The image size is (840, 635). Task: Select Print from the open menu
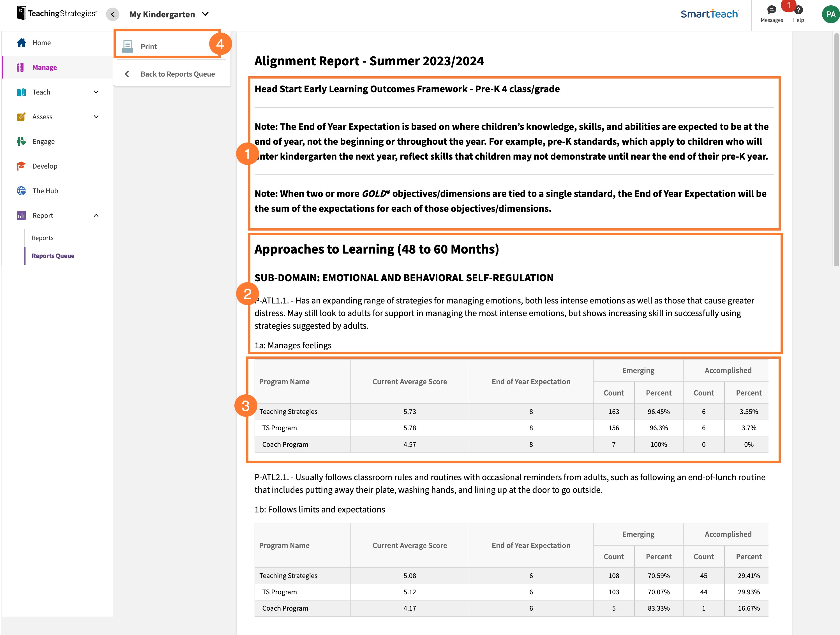149,46
